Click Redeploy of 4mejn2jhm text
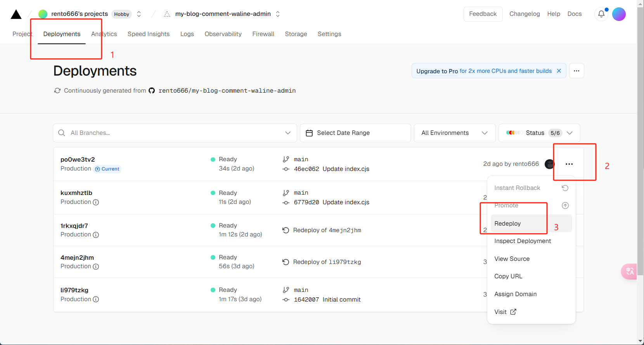Viewport: 644px width, 345px height. pyautogui.click(x=327, y=230)
